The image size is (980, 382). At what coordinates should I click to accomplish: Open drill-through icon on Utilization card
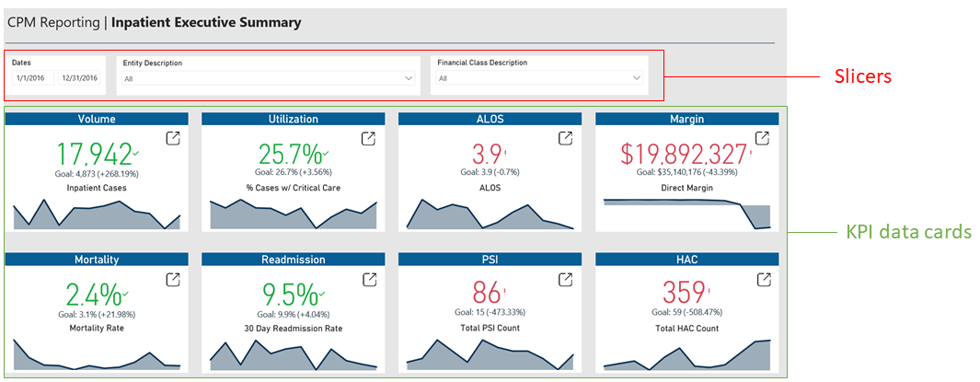point(369,138)
